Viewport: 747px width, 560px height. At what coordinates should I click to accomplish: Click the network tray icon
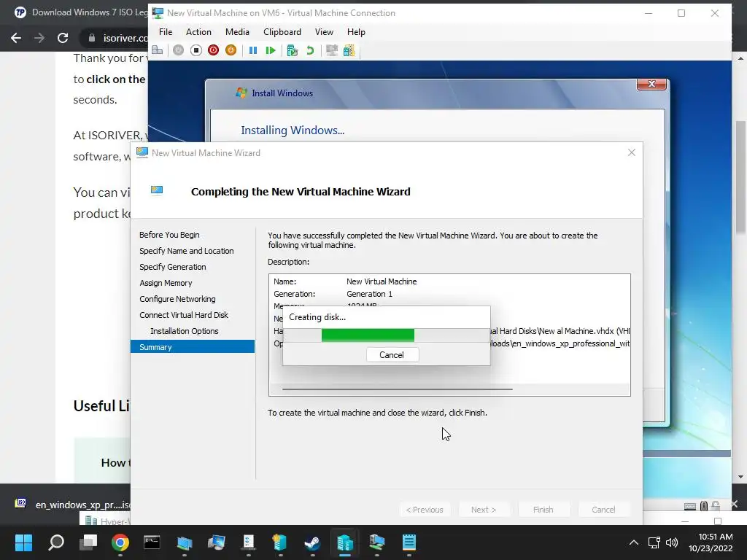click(x=654, y=542)
